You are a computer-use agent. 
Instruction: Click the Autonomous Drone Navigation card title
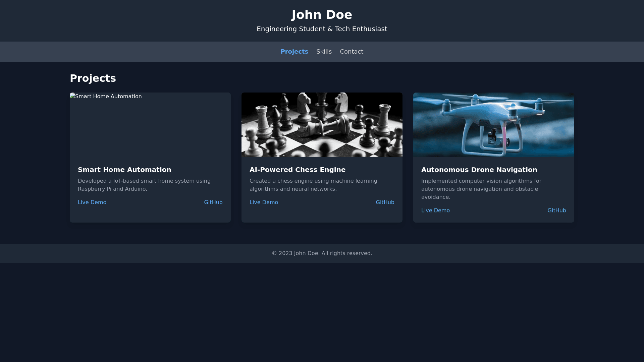479,170
